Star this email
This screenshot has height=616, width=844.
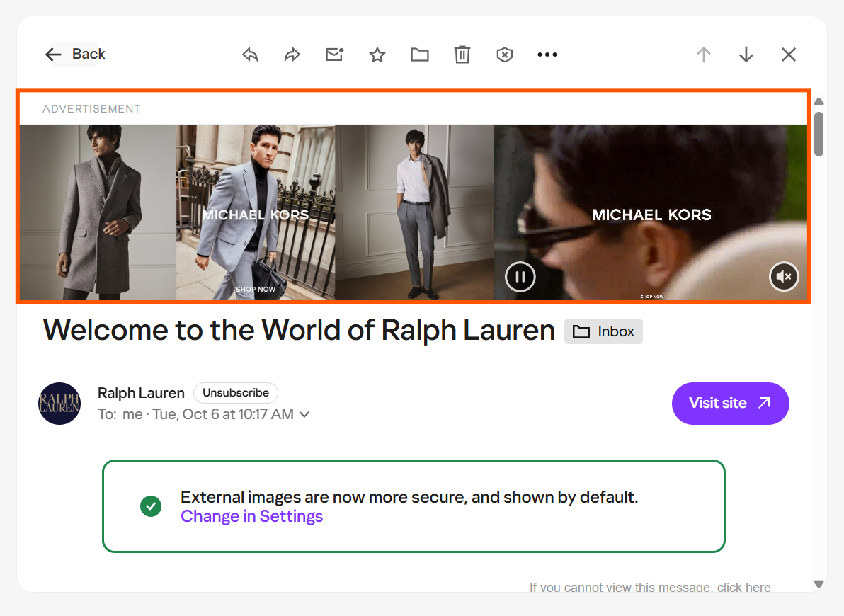click(377, 55)
